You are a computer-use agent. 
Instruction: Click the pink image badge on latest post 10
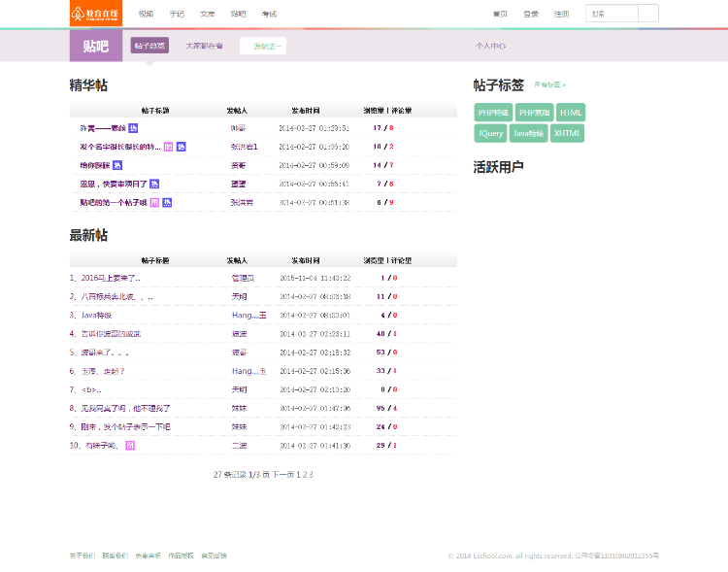pyautogui.click(x=130, y=445)
